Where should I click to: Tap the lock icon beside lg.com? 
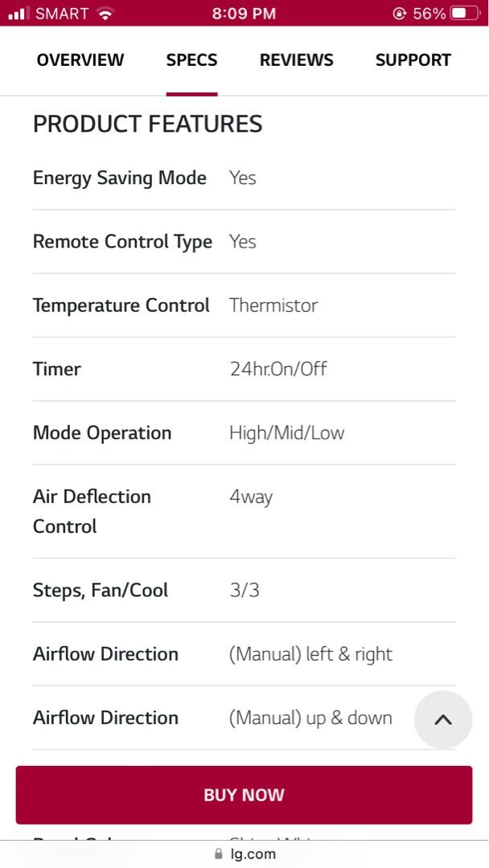click(219, 854)
